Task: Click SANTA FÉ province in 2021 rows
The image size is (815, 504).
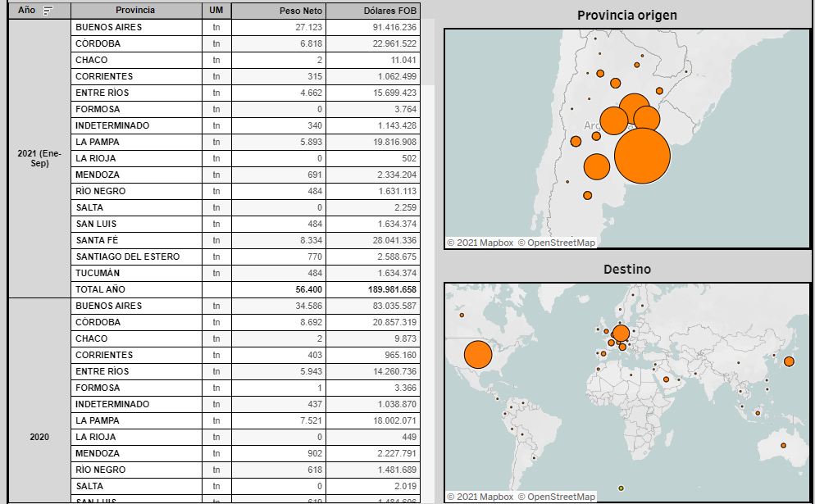Action: pyautogui.click(x=98, y=240)
